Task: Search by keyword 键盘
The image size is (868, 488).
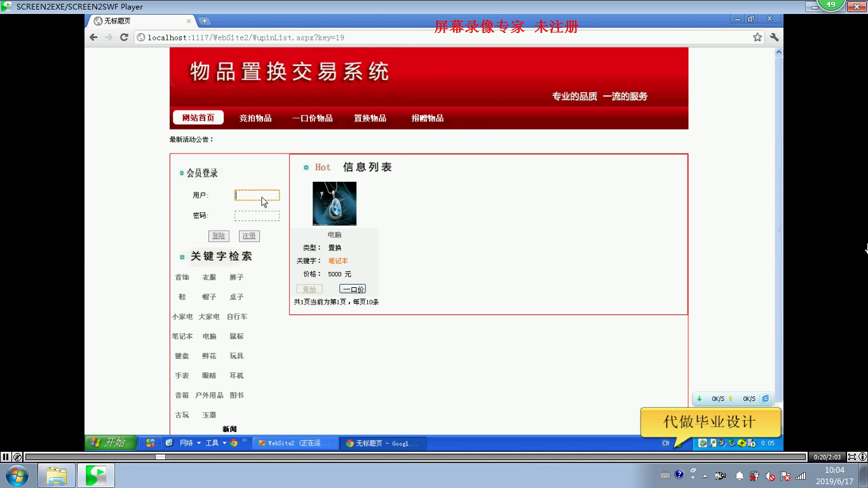Action: coord(182,356)
